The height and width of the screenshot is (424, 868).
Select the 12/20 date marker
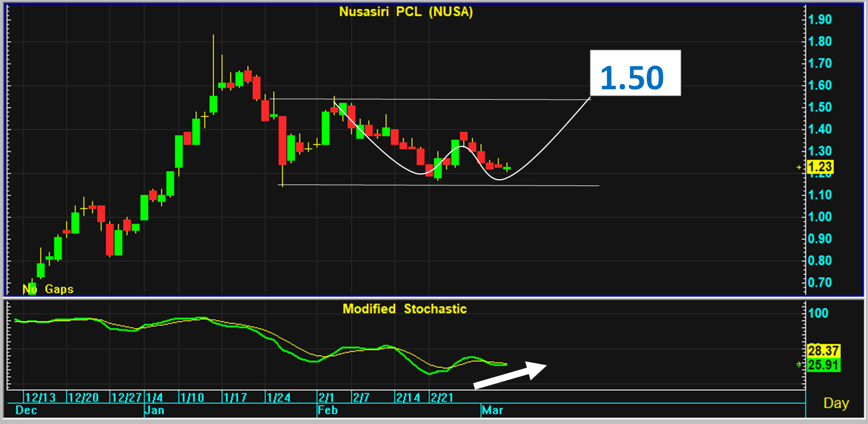click(84, 397)
